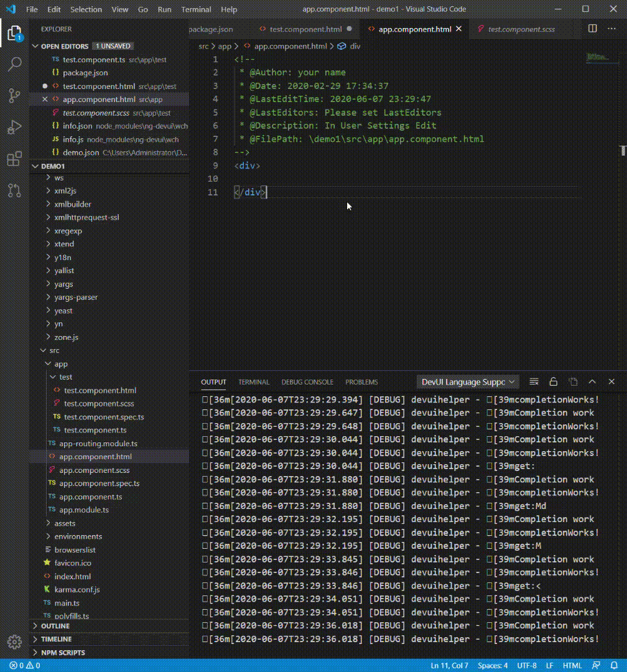The height and width of the screenshot is (672, 627).
Task: Open the Extensions view
Action: [14, 159]
